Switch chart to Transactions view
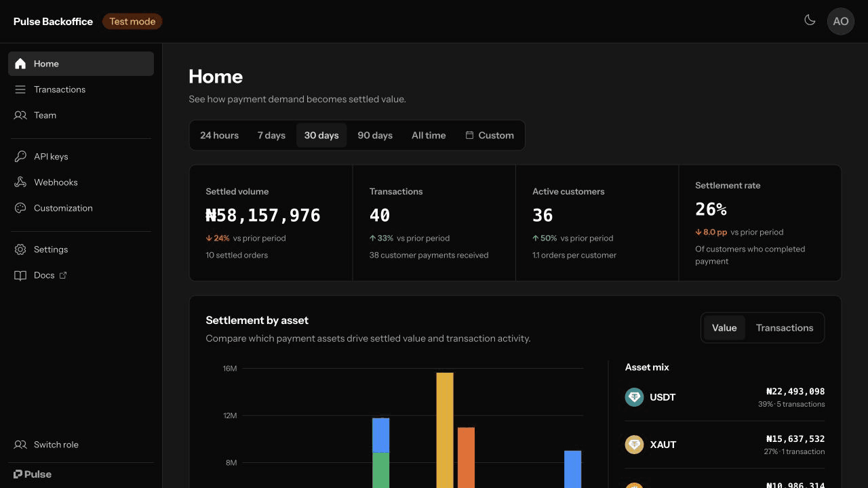Image resolution: width=868 pixels, height=488 pixels. 785,328
